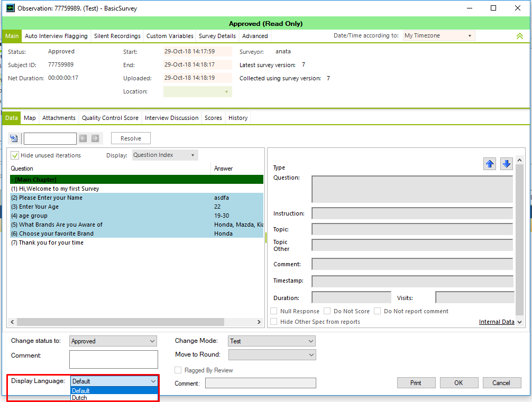Click the search box beside the export icon
This screenshot has width=532, height=402.
pos(50,138)
